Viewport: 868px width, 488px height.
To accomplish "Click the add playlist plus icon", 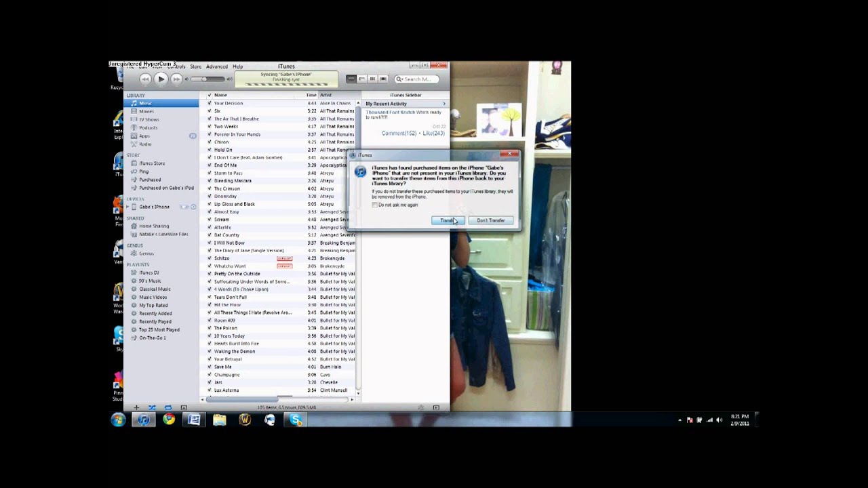I will click(x=136, y=407).
